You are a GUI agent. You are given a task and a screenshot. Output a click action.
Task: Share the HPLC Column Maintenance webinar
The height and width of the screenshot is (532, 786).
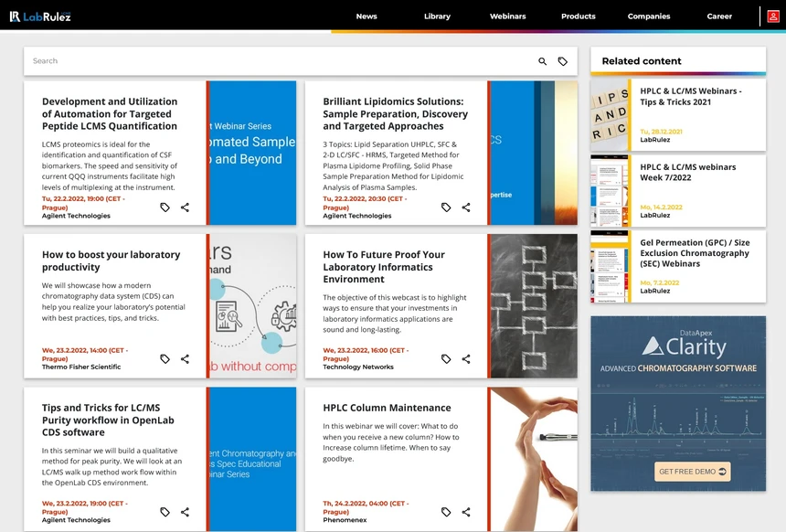[466, 512]
